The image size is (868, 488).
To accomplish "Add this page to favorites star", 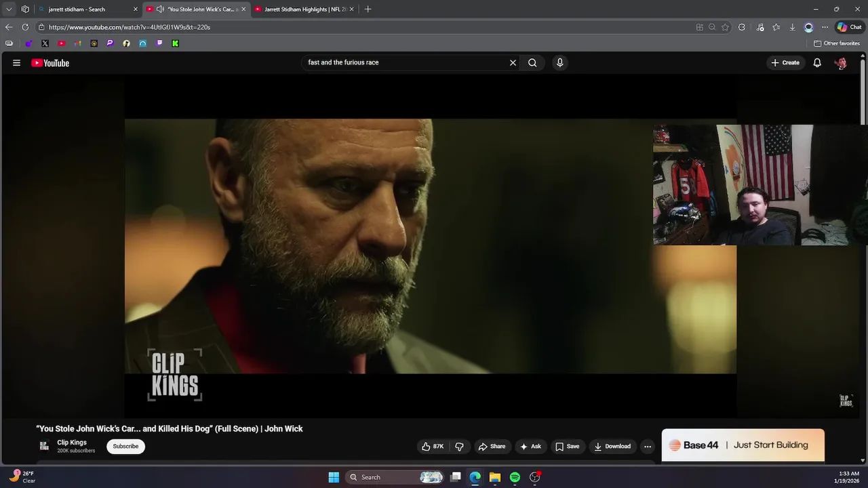I will (725, 27).
